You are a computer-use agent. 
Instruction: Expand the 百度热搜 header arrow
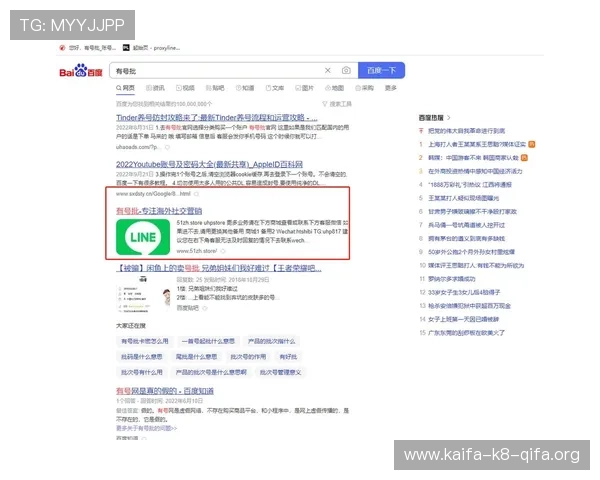pos(449,118)
